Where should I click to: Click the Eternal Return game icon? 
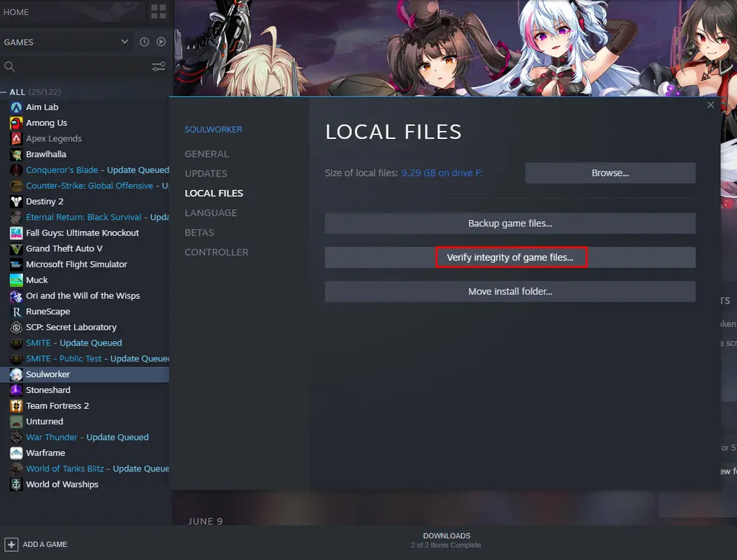point(16,217)
